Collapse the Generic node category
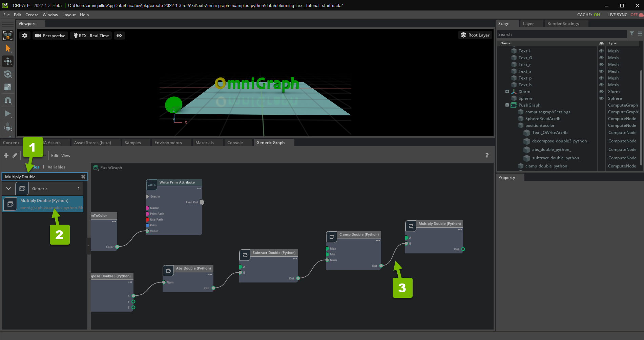The image size is (644, 340). pos(8,189)
